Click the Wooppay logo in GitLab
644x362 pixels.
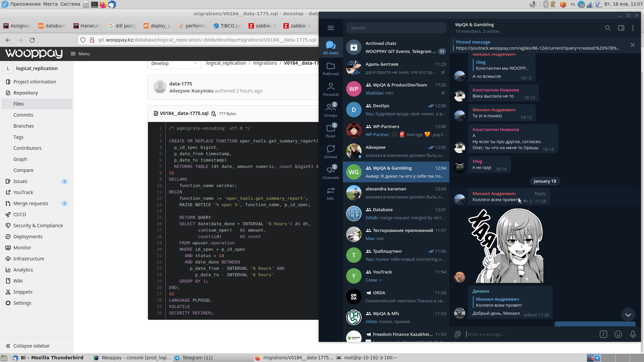tap(34, 54)
